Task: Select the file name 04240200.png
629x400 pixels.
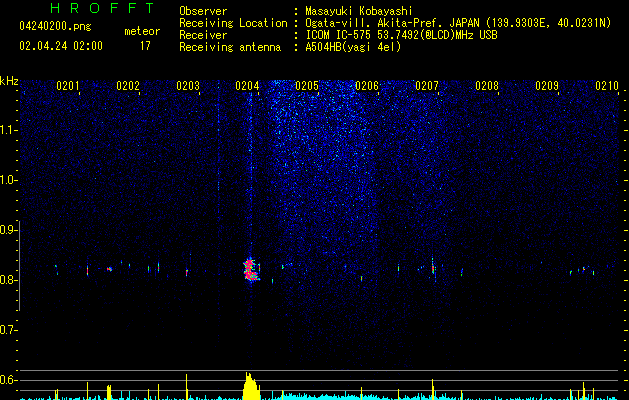Action: tap(55, 26)
